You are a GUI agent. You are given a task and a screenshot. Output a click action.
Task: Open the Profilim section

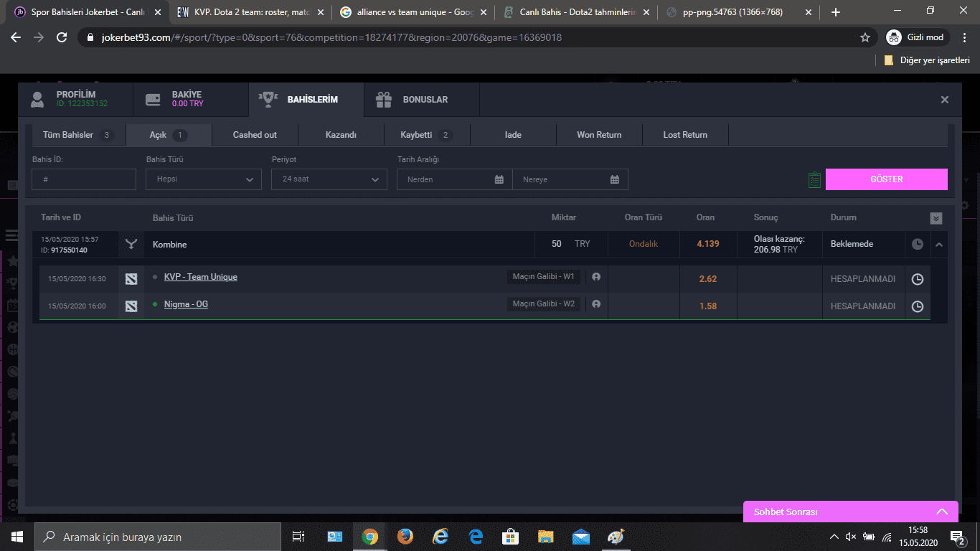pyautogui.click(x=75, y=100)
